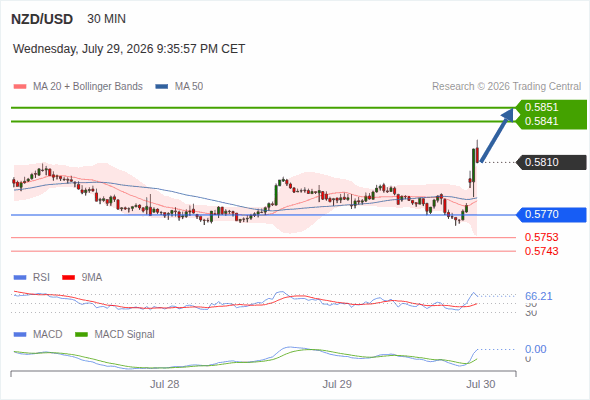590x400 pixels.
Task: Click the MACD Signal legend swatch
Action: coord(81,335)
